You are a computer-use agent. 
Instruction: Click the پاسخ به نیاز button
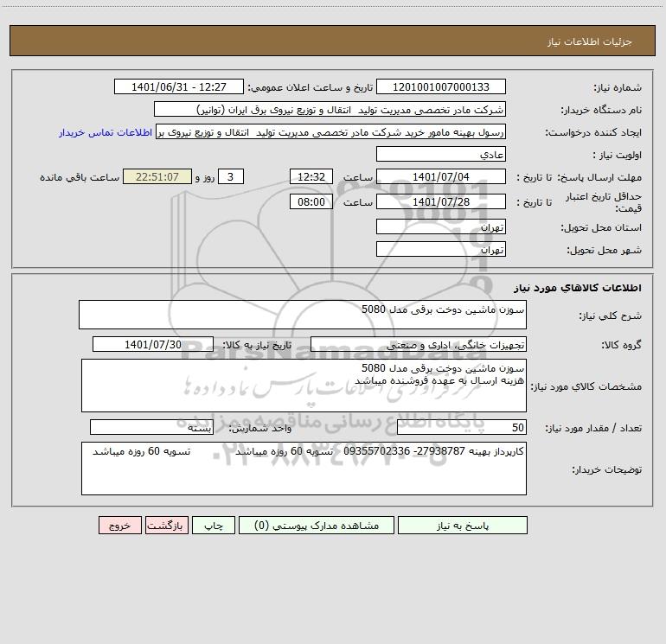pos(463,525)
